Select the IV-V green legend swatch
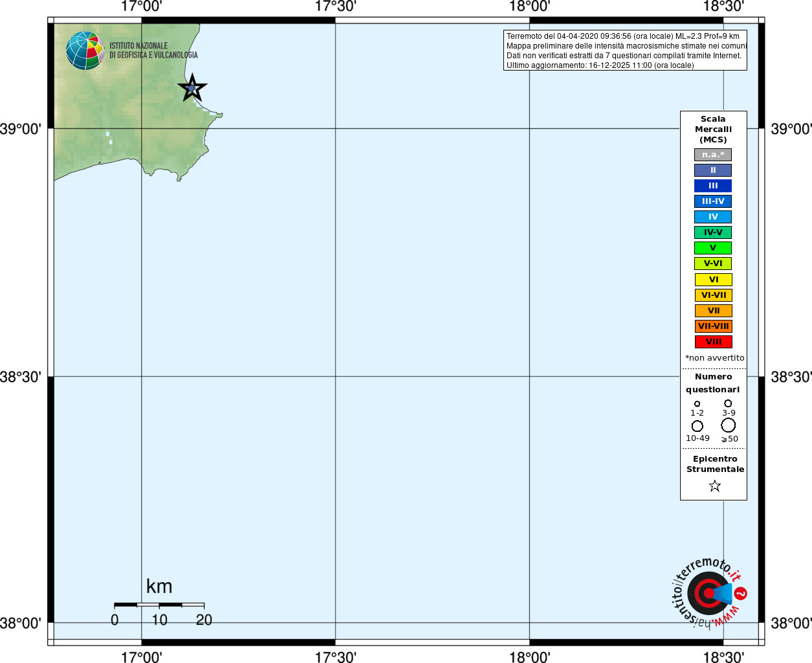Screen dimensions: 812x663 [x=713, y=232]
